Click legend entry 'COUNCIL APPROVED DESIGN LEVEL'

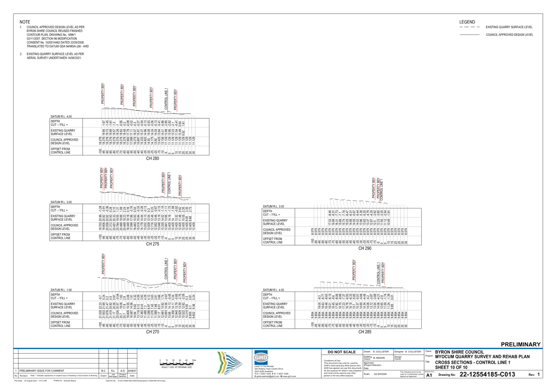pyautogui.click(x=509, y=35)
